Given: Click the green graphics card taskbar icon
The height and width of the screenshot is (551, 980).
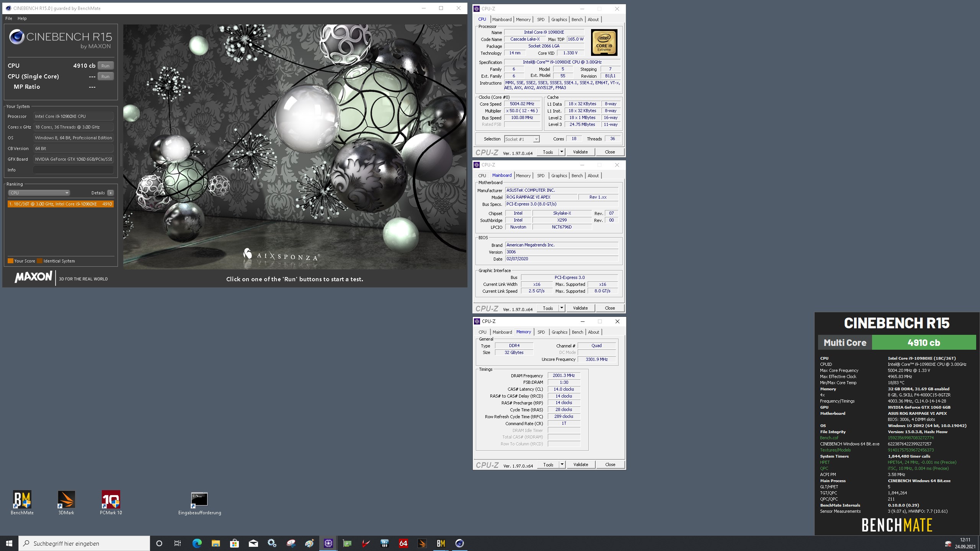Looking at the screenshot, I should coord(347,543).
